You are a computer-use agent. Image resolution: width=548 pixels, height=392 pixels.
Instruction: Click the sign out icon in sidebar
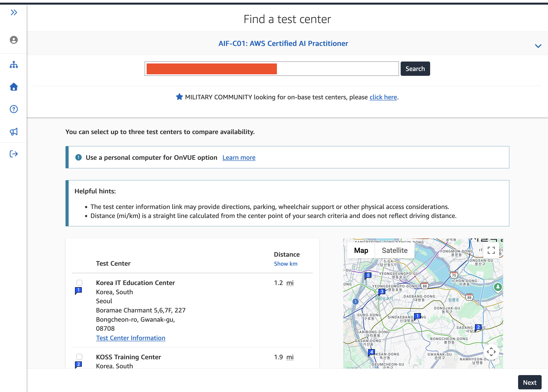[14, 154]
